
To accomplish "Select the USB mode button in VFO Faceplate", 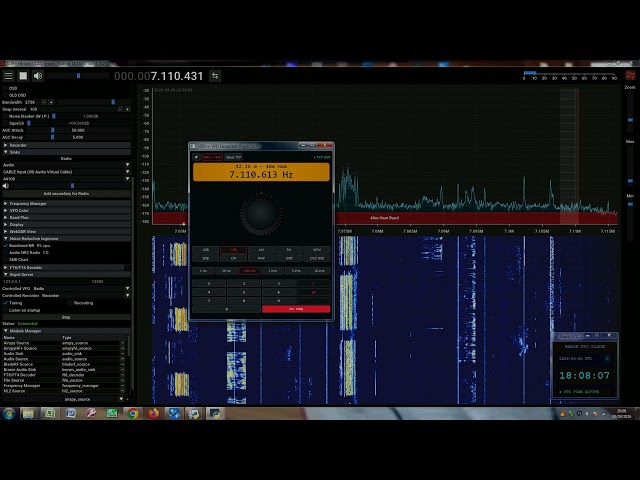I will [x=206, y=250].
